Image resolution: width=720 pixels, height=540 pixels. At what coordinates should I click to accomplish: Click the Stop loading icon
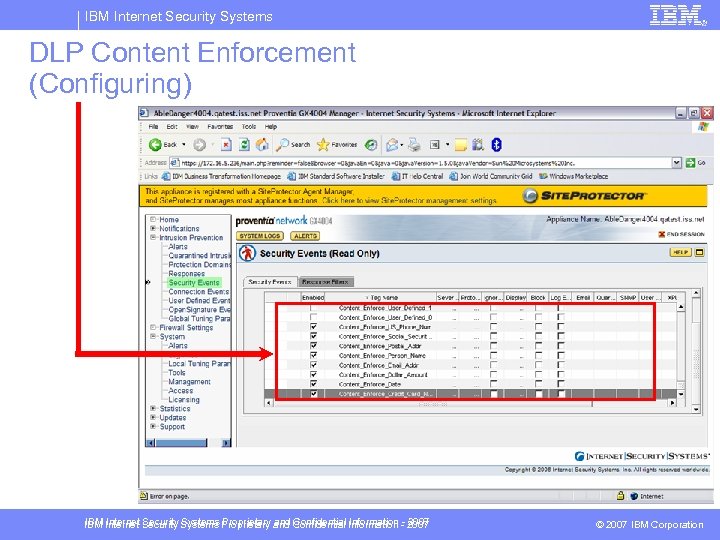[x=226, y=145]
